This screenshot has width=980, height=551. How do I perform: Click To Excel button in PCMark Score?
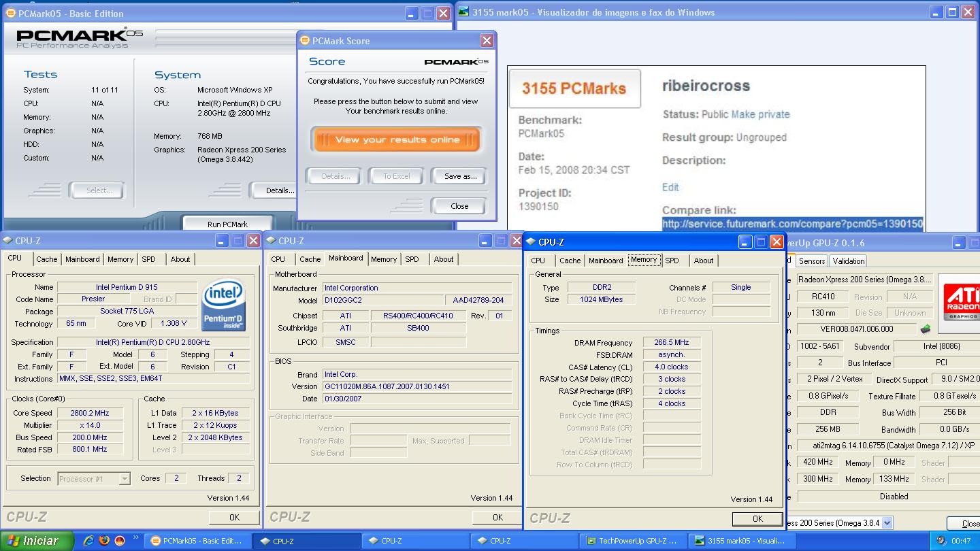coord(397,176)
